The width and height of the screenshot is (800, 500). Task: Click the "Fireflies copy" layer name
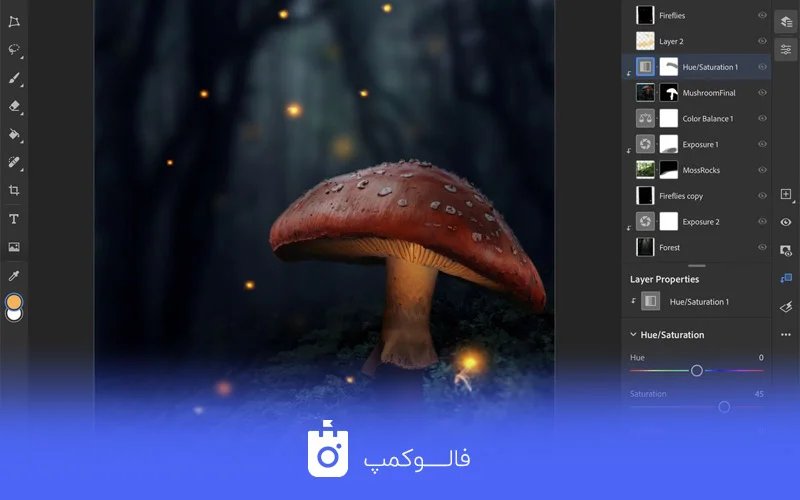681,196
